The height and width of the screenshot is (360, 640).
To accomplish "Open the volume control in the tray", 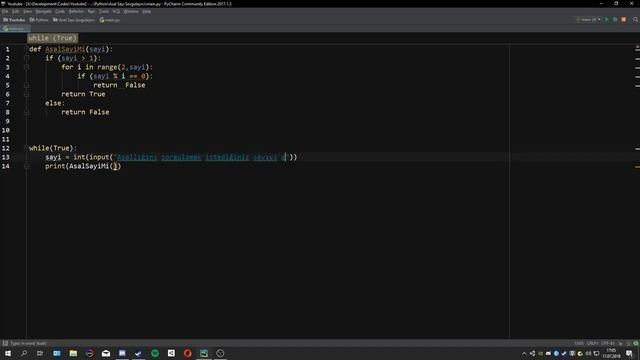I will (588, 353).
